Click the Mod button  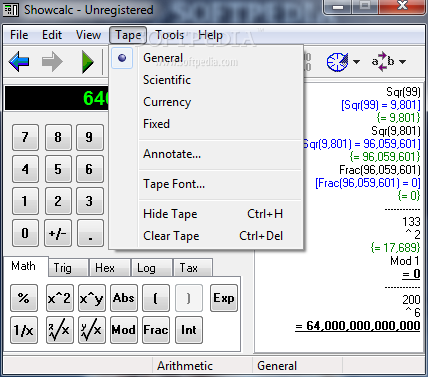tap(124, 330)
